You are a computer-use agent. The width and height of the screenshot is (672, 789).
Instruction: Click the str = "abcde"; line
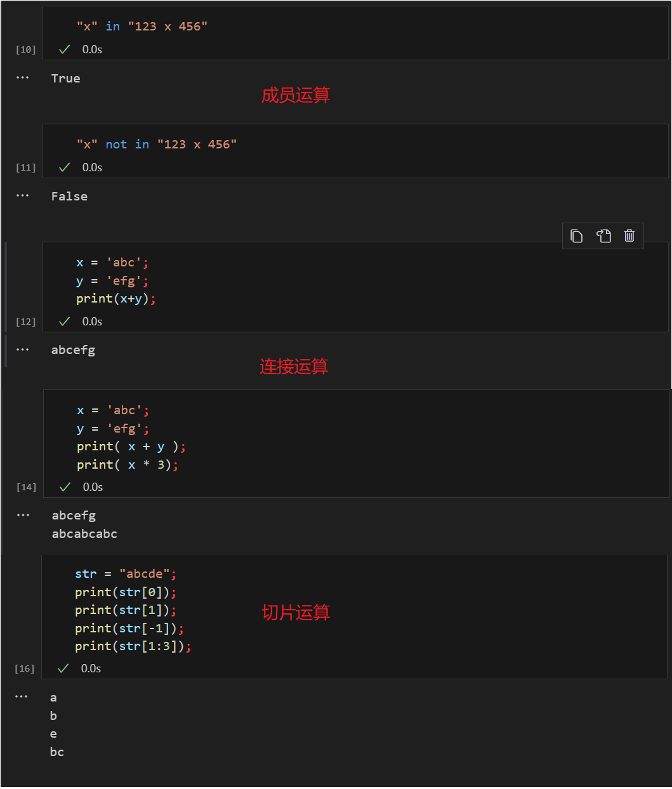[125, 574]
